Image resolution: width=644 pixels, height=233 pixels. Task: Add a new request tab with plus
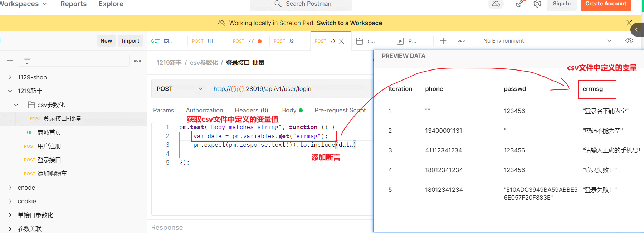click(443, 41)
